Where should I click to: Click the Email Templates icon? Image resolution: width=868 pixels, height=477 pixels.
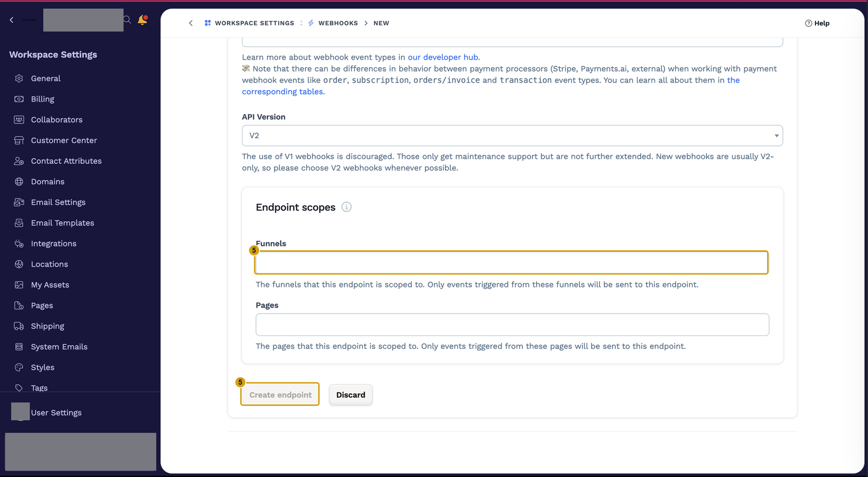(19, 222)
